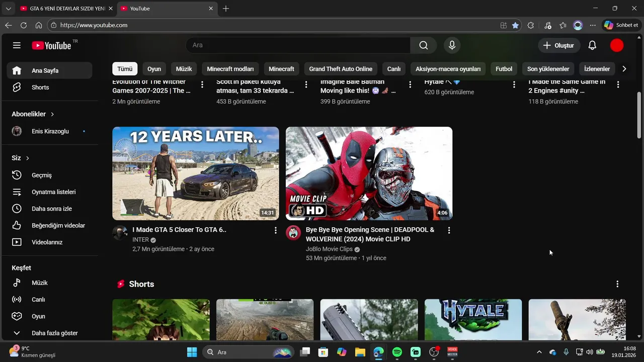
Task: Open the red account avatar menu
Action: pos(617,45)
